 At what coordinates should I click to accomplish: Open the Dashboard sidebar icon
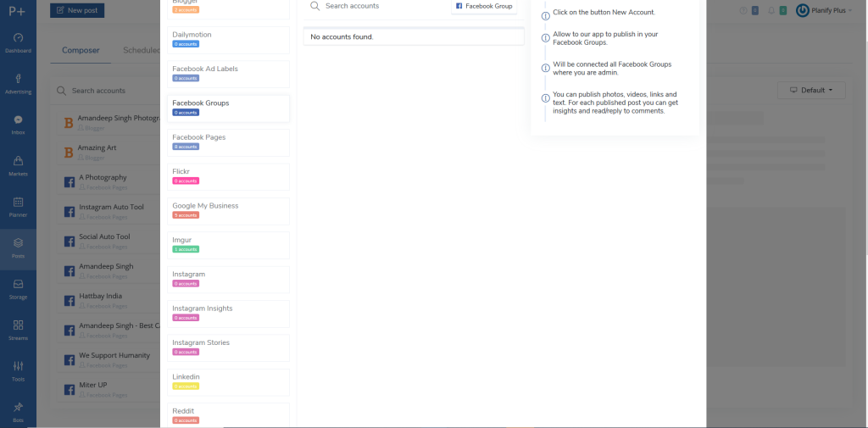click(18, 43)
